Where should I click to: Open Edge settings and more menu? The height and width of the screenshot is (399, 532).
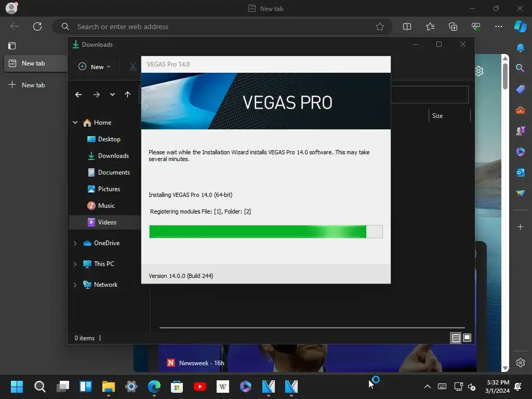click(x=498, y=26)
